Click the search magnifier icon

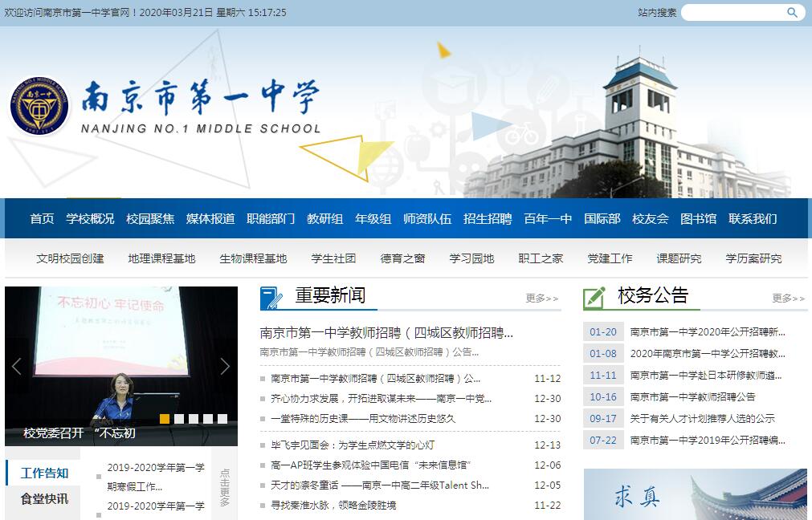coord(792,13)
